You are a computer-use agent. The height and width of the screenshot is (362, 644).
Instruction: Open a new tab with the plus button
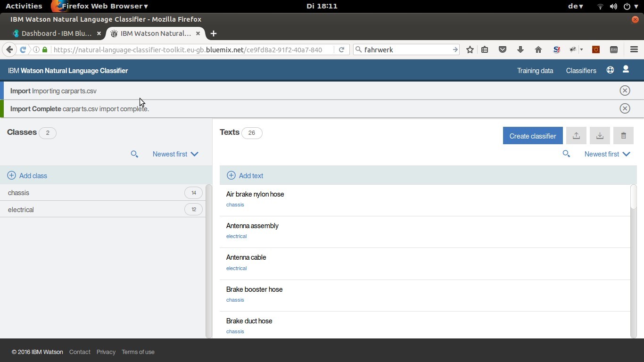(x=214, y=33)
